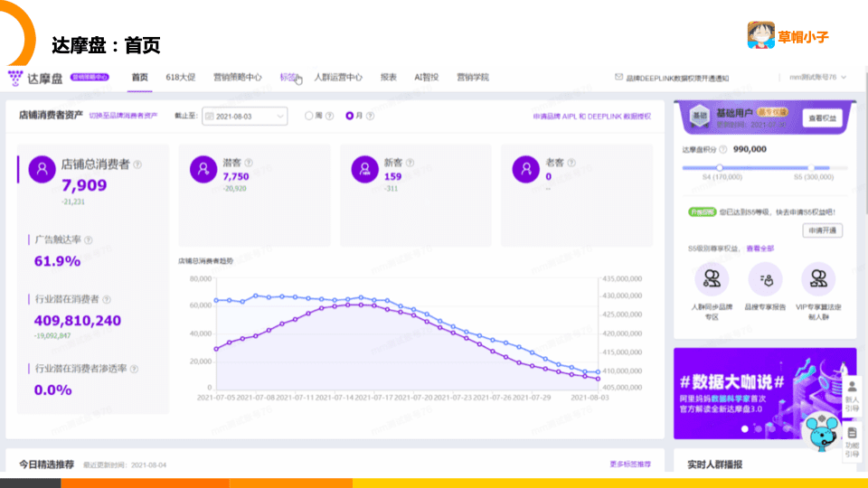Open the envelope notification icon
The width and height of the screenshot is (868, 488).
tap(618, 77)
